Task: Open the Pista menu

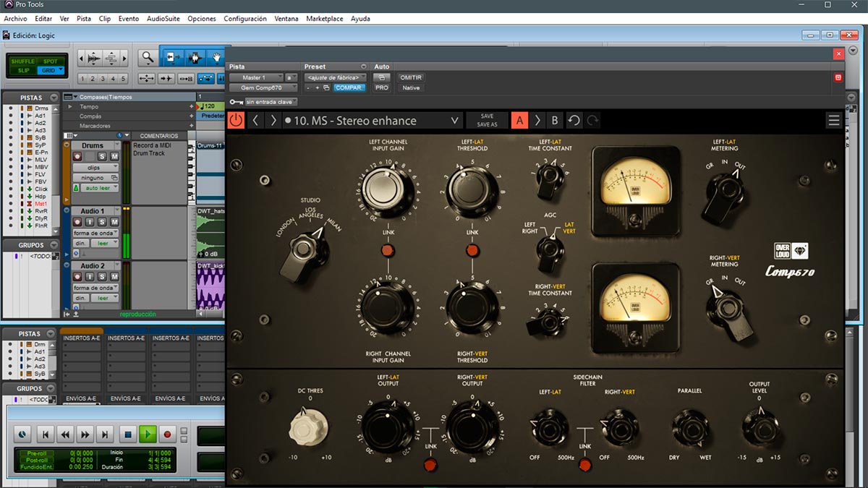Action: point(84,19)
